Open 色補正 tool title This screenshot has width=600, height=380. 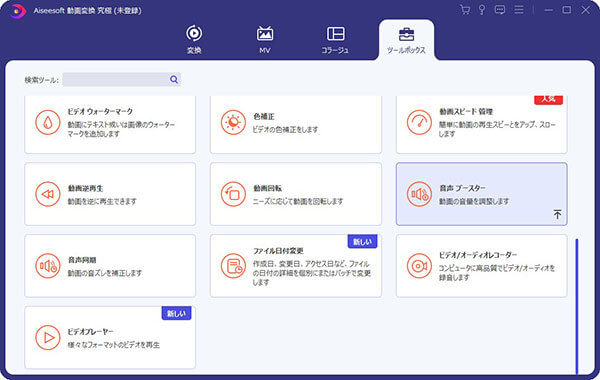pos(264,116)
